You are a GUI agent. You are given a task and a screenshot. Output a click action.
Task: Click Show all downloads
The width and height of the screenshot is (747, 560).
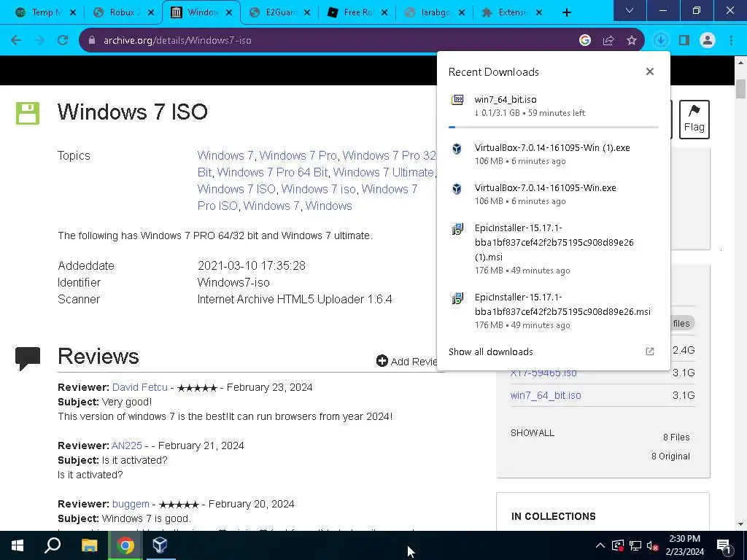click(x=491, y=352)
